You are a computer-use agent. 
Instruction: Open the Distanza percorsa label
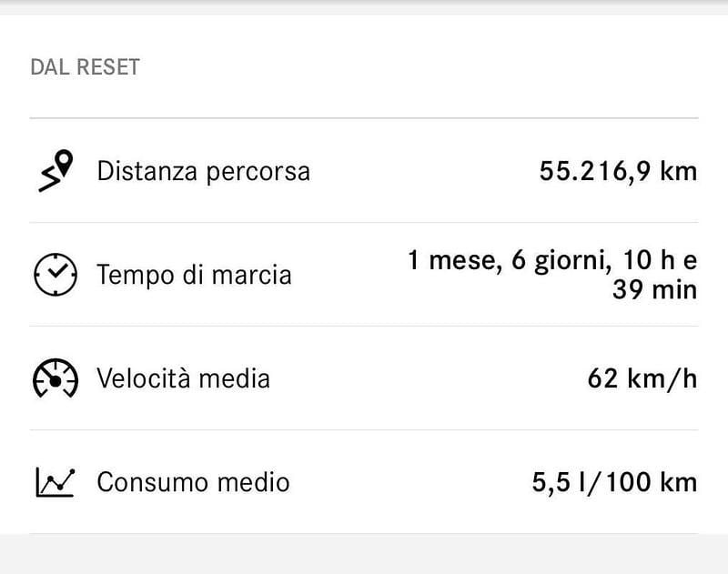pos(203,171)
